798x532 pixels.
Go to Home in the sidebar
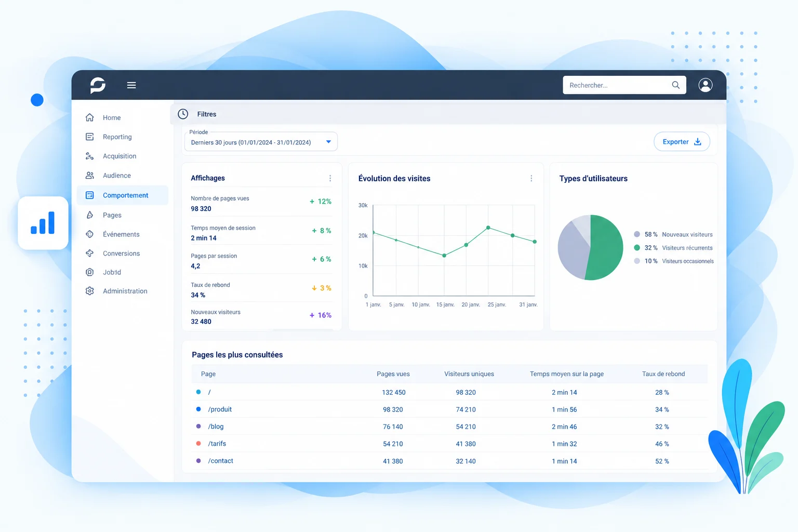click(x=112, y=117)
